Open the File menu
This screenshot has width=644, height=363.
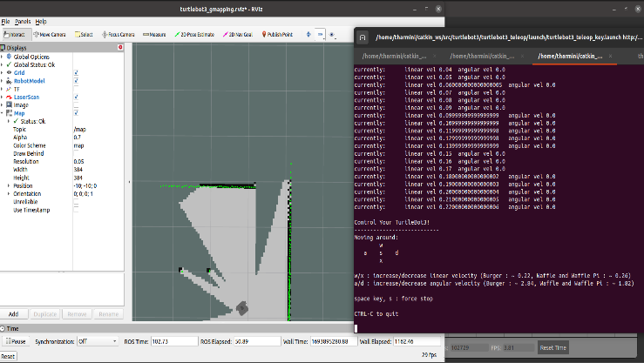(x=5, y=20)
